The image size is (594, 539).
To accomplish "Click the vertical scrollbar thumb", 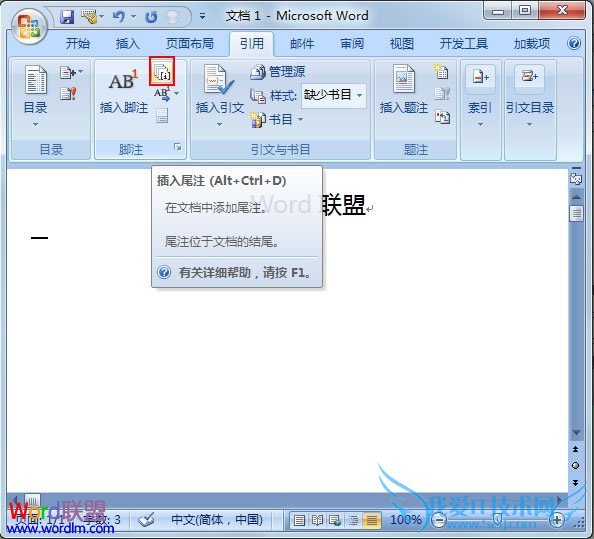I will (x=576, y=213).
